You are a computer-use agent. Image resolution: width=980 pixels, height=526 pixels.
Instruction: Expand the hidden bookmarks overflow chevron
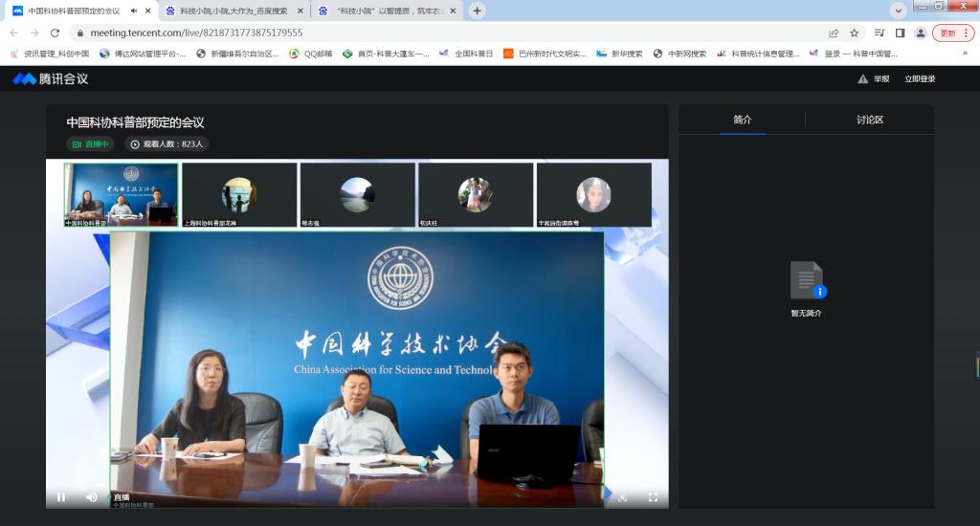tap(965, 54)
